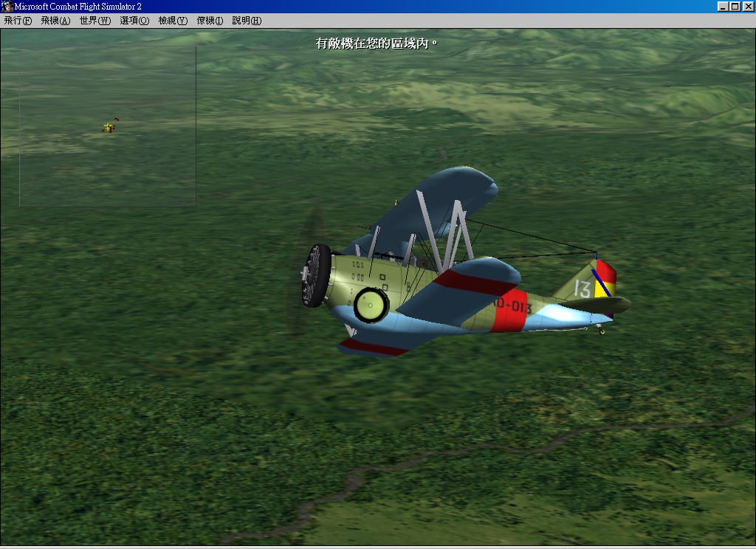Open the 選項(O) options menu

point(134,21)
